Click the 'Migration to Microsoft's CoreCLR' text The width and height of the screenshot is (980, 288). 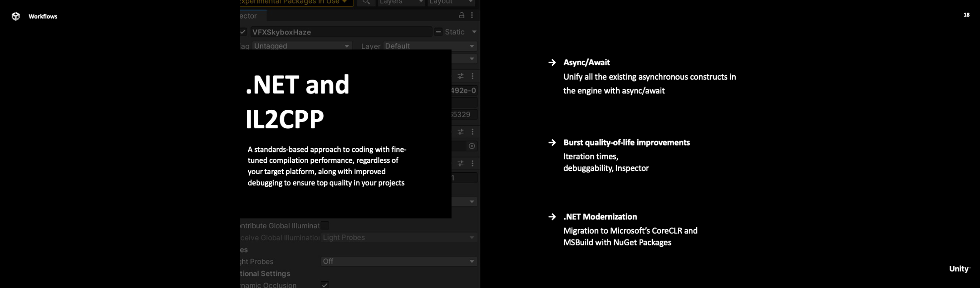630,231
